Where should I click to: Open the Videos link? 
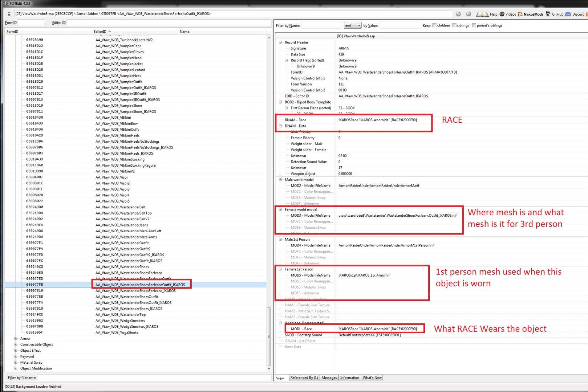pos(511,15)
